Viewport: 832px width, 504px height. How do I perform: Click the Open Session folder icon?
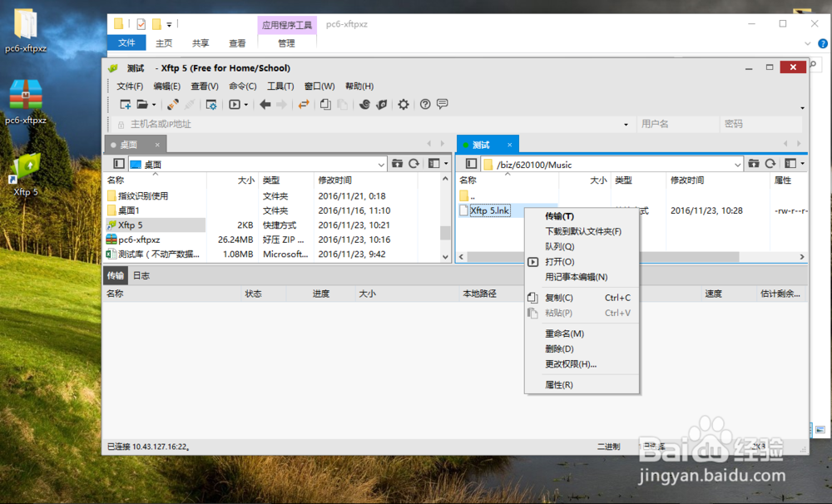click(142, 105)
